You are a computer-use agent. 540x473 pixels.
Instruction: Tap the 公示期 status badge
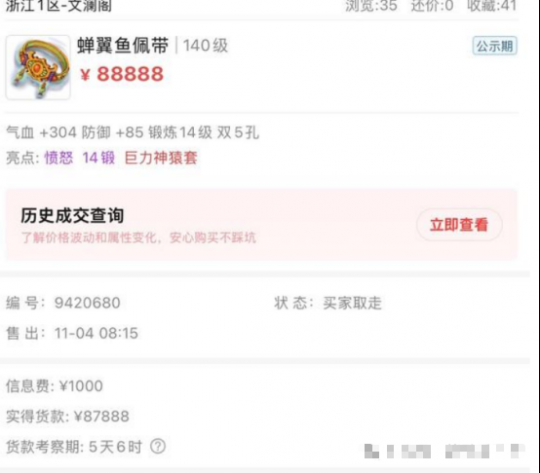point(495,46)
